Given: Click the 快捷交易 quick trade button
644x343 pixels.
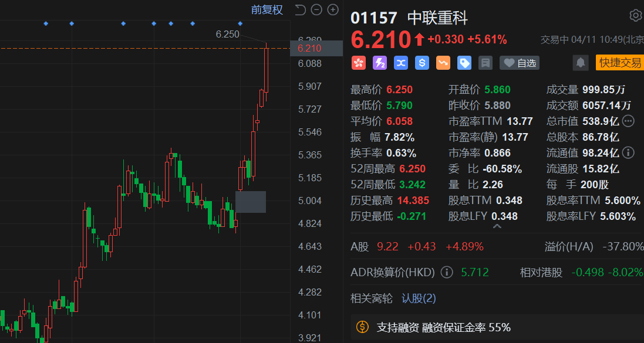Looking at the screenshot, I should (x=619, y=63).
